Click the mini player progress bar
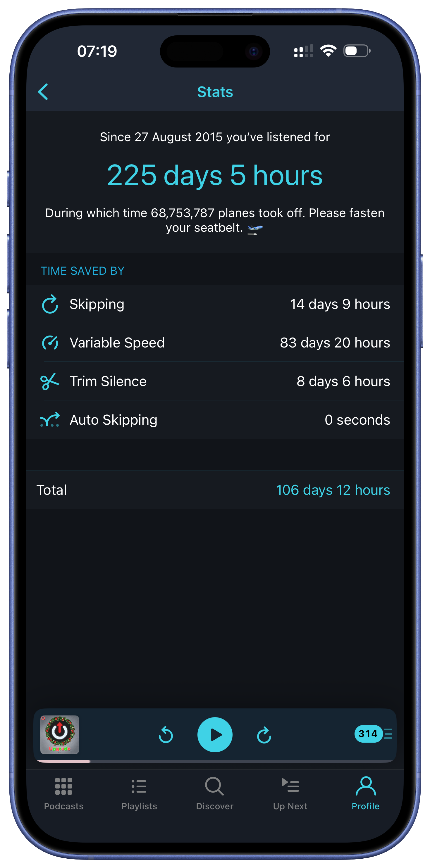The height and width of the screenshot is (868, 430). tap(215, 761)
